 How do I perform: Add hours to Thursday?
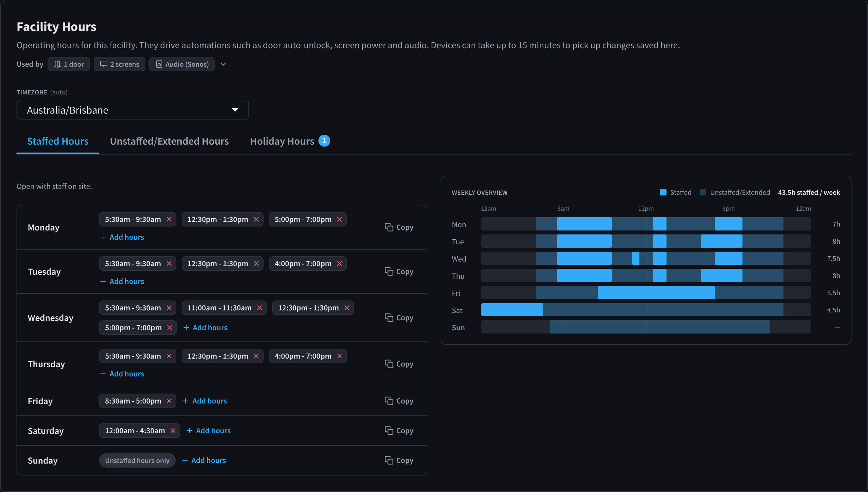click(122, 374)
